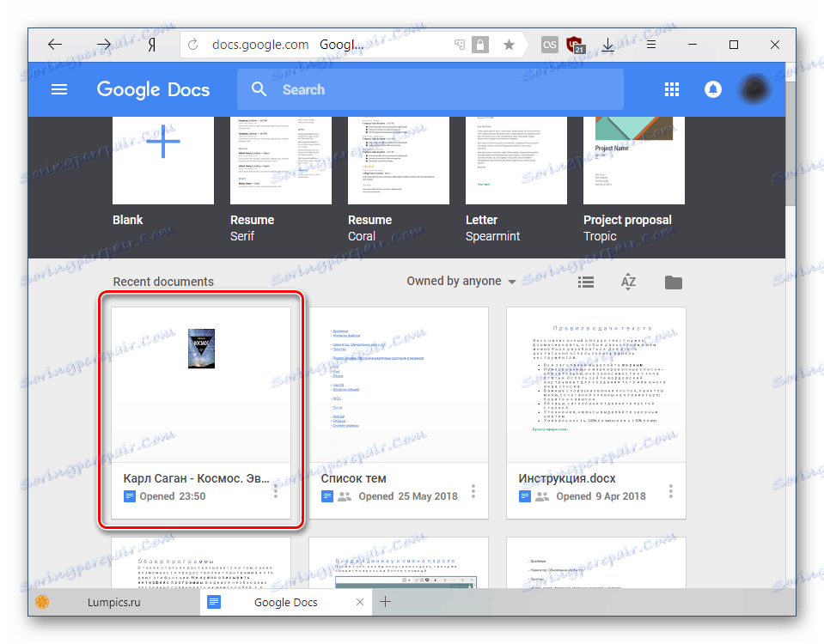Viewport: 824px width, 644px height.
Task: Click the magnifier icon in search bar
Action: [x=259, y=89]
